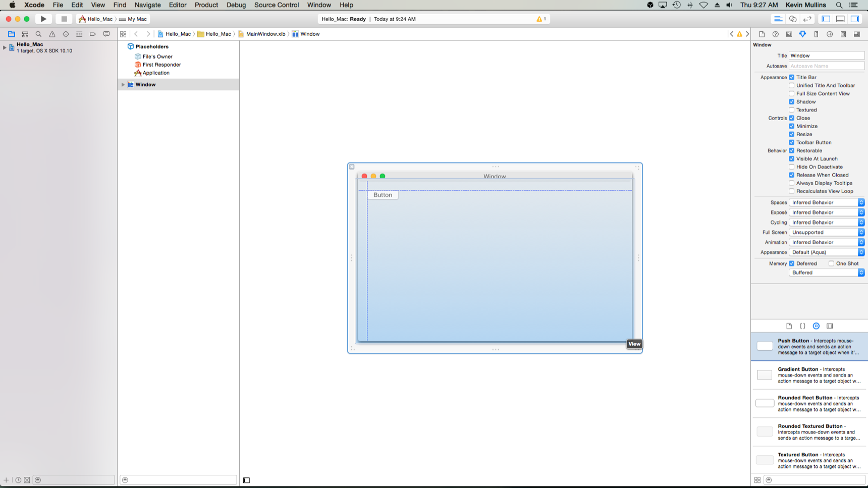
Task: Open the File inspector tab
Action: pyautogui.click(x=762, y=34)
